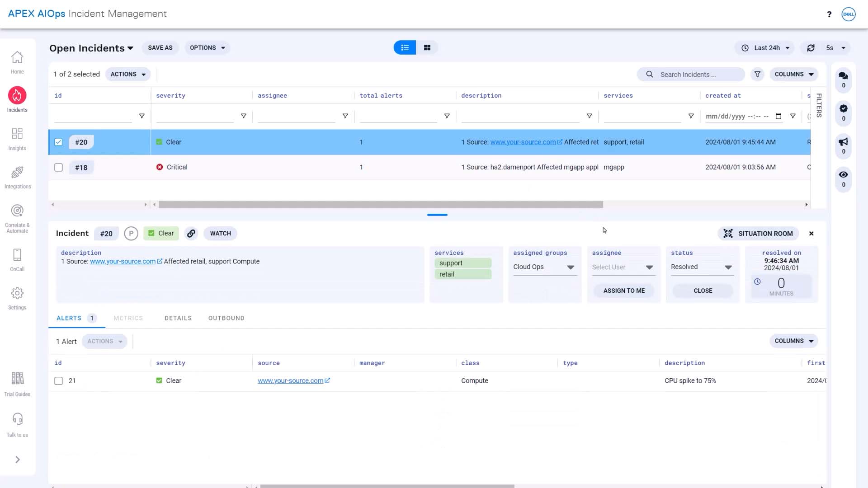Open incidents table COLUMNS dropdown
This screenshot has width=868, height=488.
click(x=794, y=74)
